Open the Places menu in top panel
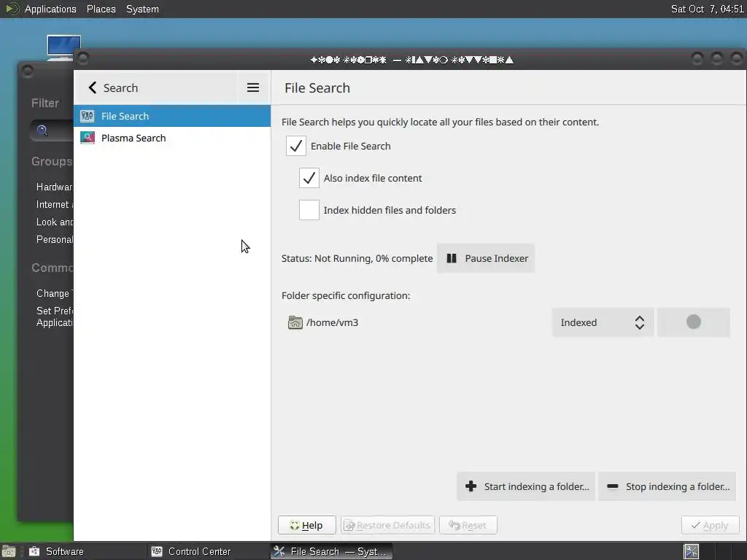 [101, 9]
